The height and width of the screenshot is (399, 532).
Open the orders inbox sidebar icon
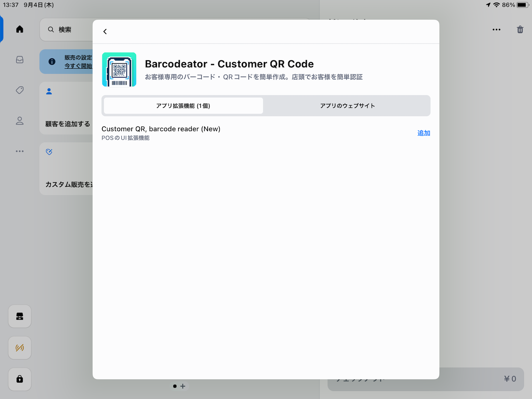[x=20, y=60]
